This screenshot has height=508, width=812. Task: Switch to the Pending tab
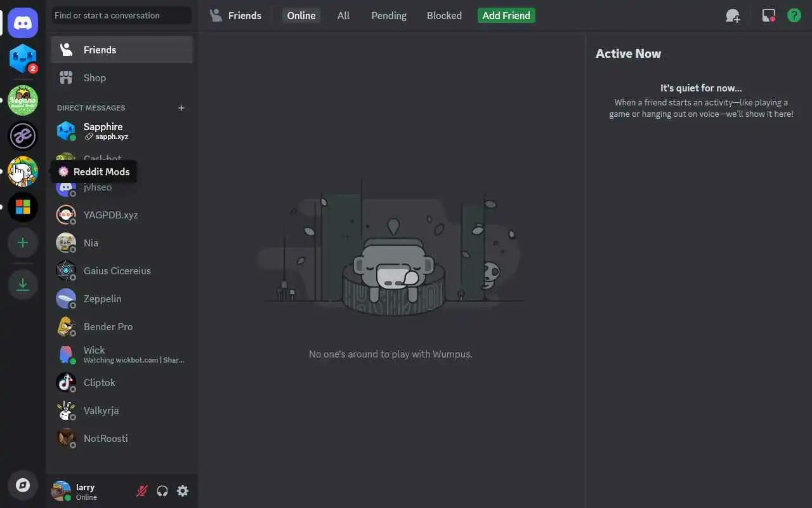coord(389,15)
